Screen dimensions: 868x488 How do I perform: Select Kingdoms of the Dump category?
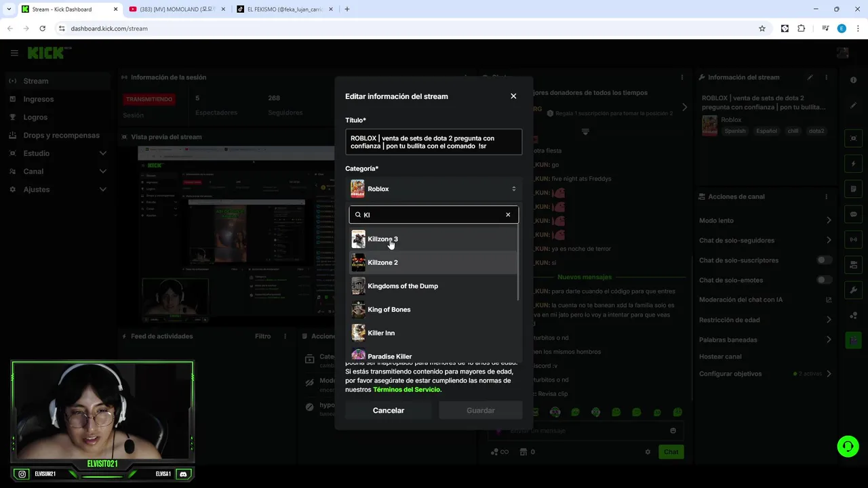tap(433, 286)
